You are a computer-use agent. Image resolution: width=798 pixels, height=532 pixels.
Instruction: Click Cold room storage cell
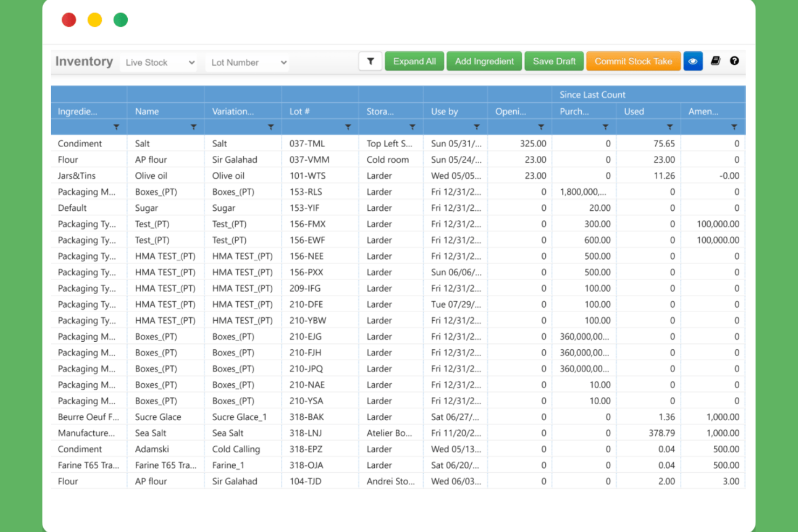tap(391, 160)
